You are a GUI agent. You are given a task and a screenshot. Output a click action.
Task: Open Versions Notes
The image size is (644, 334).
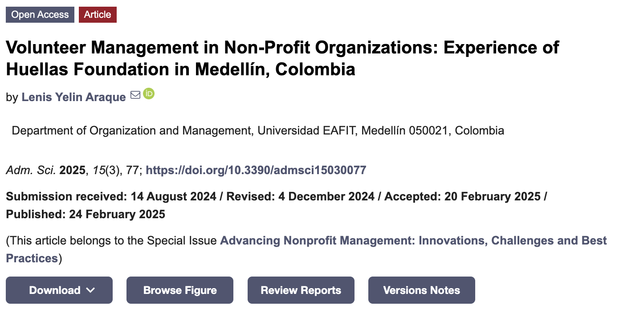[422, 290]
